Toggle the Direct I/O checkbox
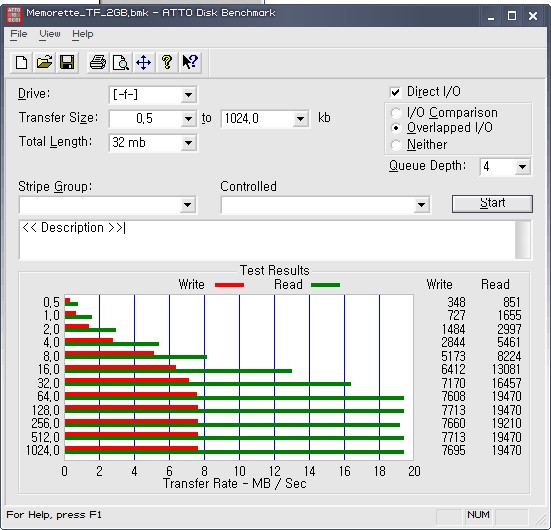This screenshot has height=530, width=551. [395, 92]
